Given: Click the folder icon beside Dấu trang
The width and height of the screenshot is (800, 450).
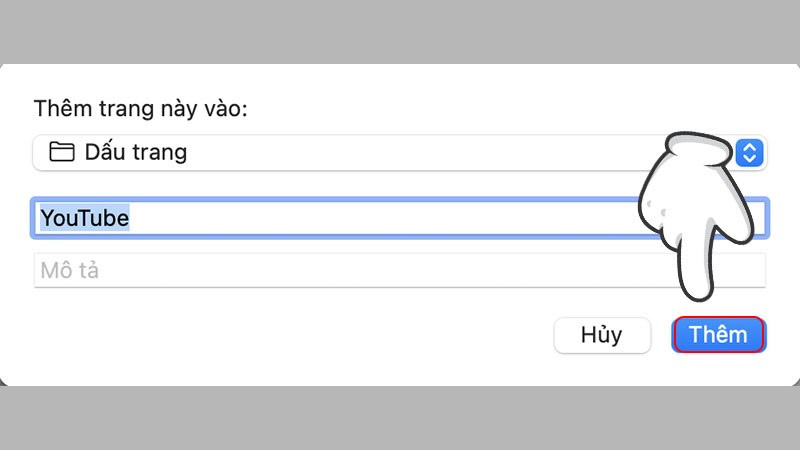Looking at the screenshot, I should [62, 153].
